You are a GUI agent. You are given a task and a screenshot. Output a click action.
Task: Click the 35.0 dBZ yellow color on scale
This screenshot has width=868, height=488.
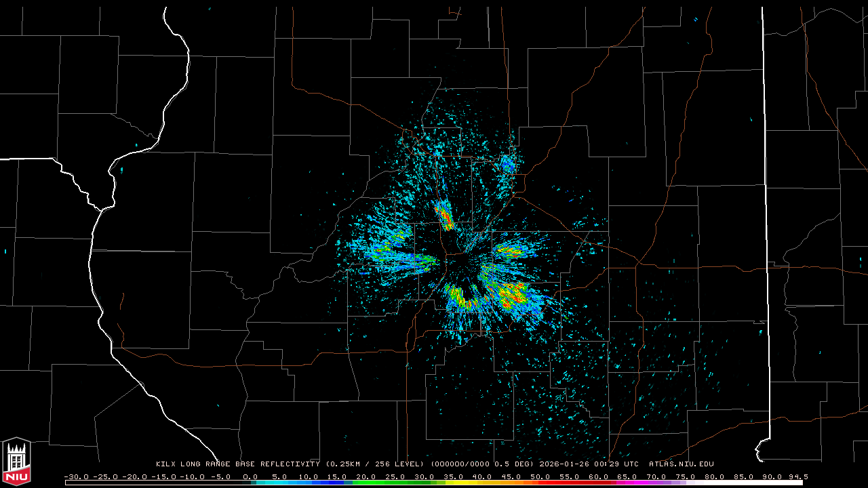[x=454, y=483]
